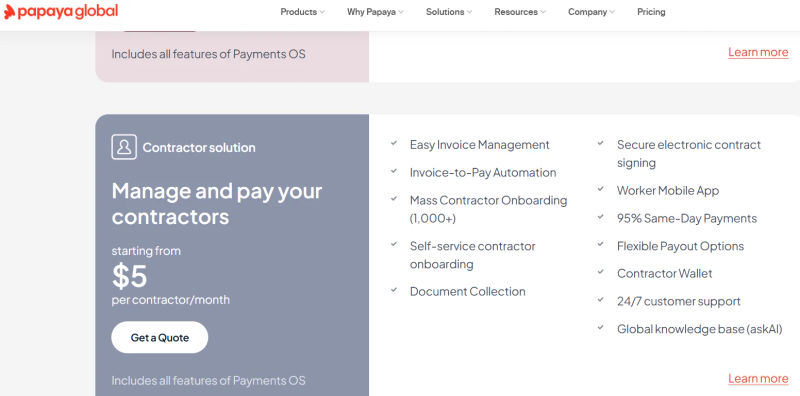Click the checkmark next to Flexible Payout Options
800x396 pixels.
pos(601,244)
